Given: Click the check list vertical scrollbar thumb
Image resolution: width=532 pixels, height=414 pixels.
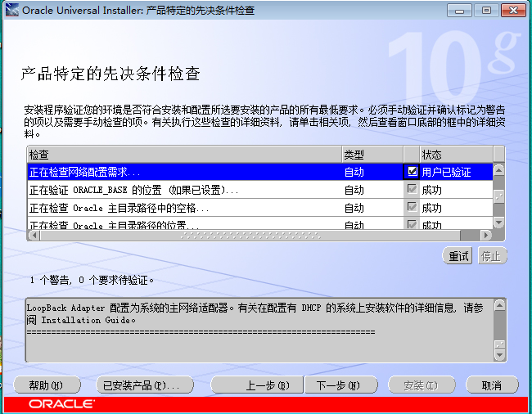Looking at the screenshot, I should click(498, 196).
